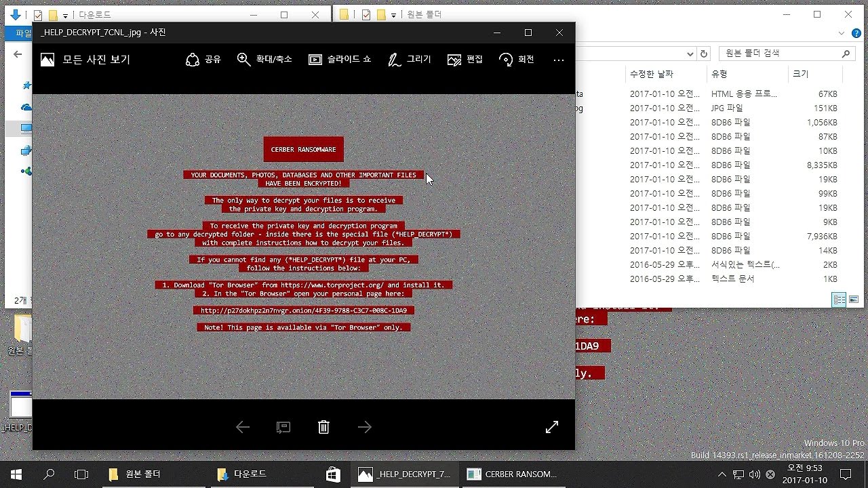
Task: Go to the previous photo arrow
Action: [243, 427]
